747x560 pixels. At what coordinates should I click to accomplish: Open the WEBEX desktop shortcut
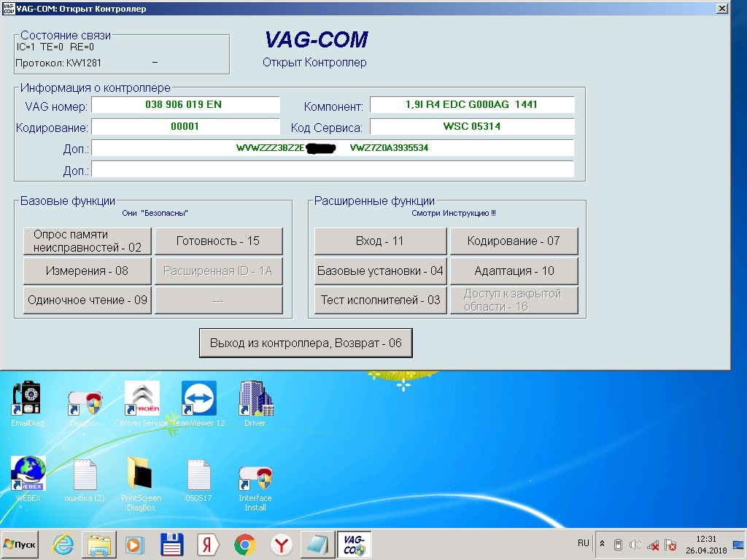pos(28,478)
